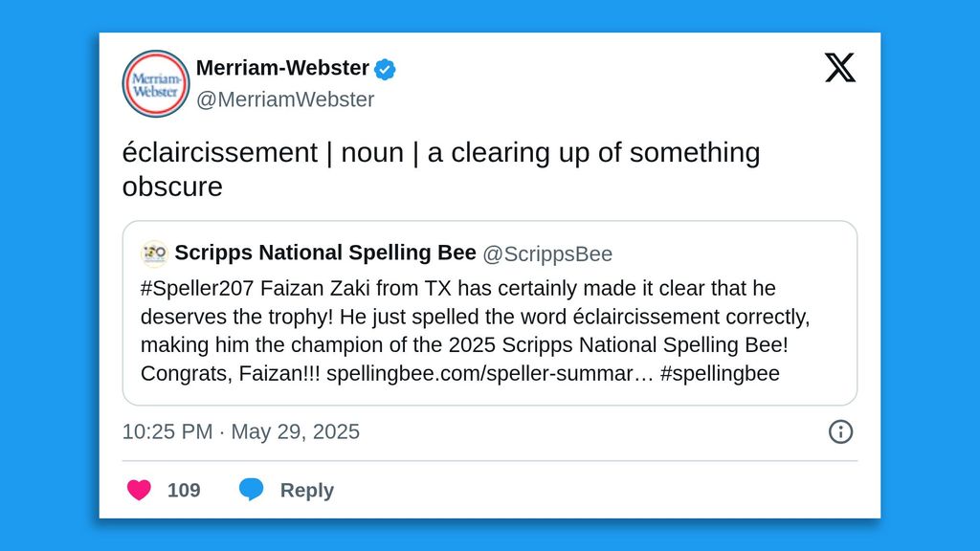Open the @MerriamWebster handle
This screenshot has height=551, width=980.
coord(285,99)
